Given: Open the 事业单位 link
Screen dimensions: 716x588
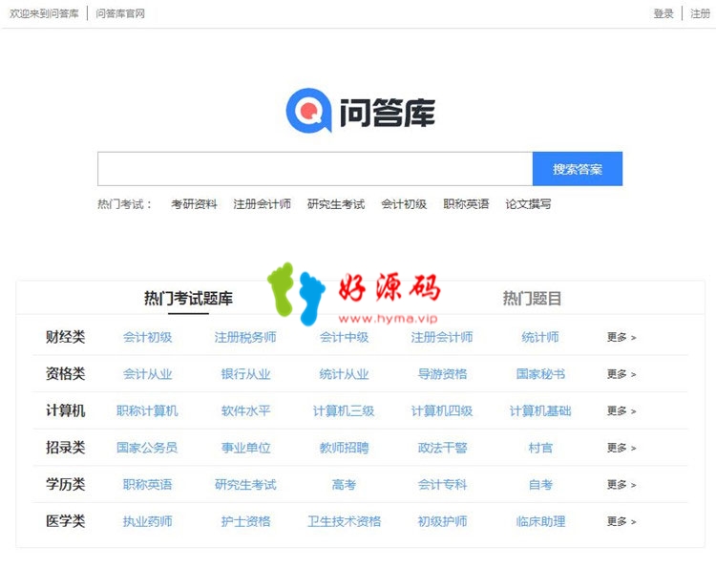Looking at the screenshot, I should click(245, 448).
